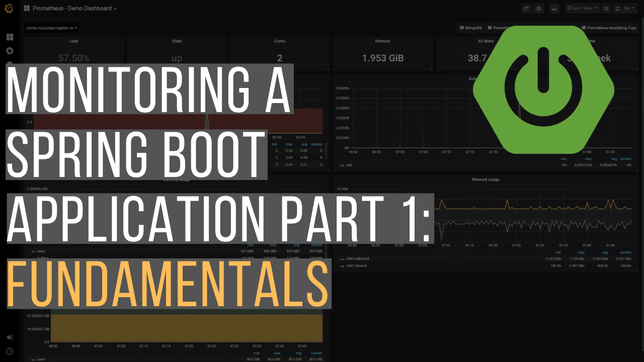Click the refresh dashboard icon

pos(617,9)
